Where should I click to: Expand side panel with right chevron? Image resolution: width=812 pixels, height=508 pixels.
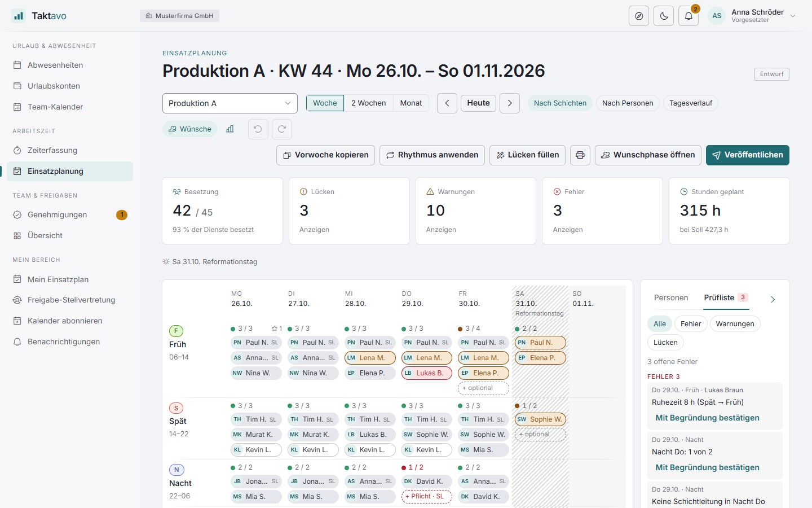click(x=773, y=299)
